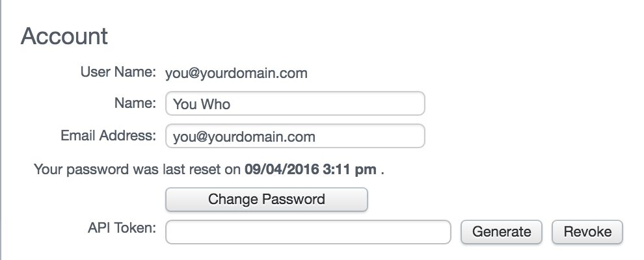
Task: Click the Change Password button
Action: 267,200
